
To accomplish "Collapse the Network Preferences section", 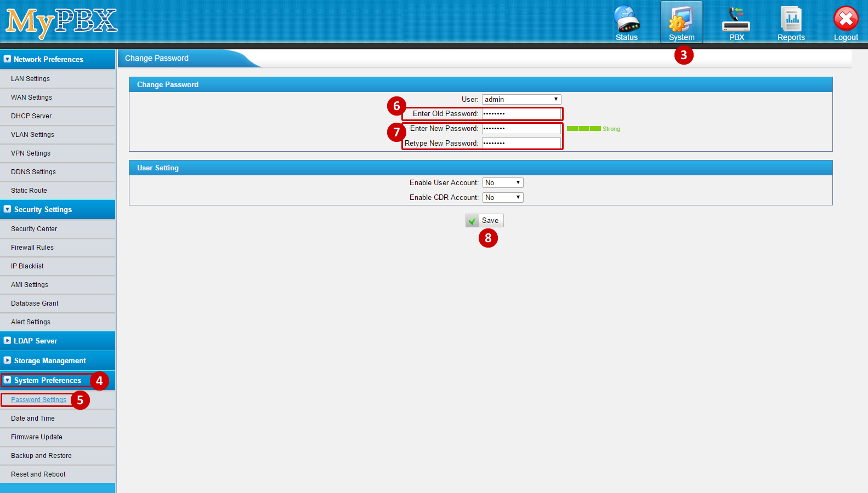I will pyautogui.click(x=8, y=59).
